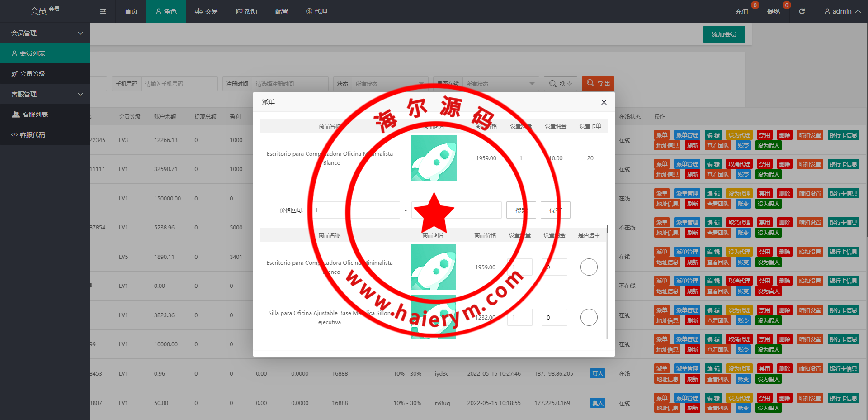Open the admin user dropdown

click(x=842, y=11)
